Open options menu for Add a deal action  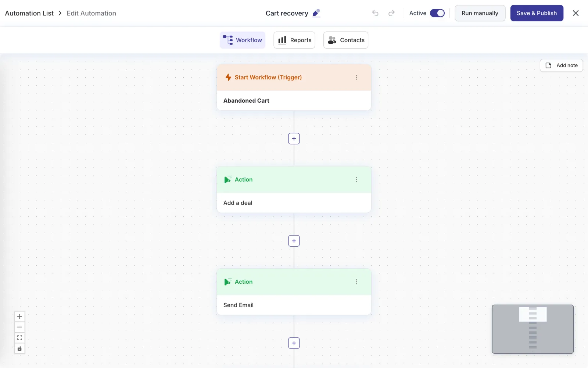pos(356,180)
